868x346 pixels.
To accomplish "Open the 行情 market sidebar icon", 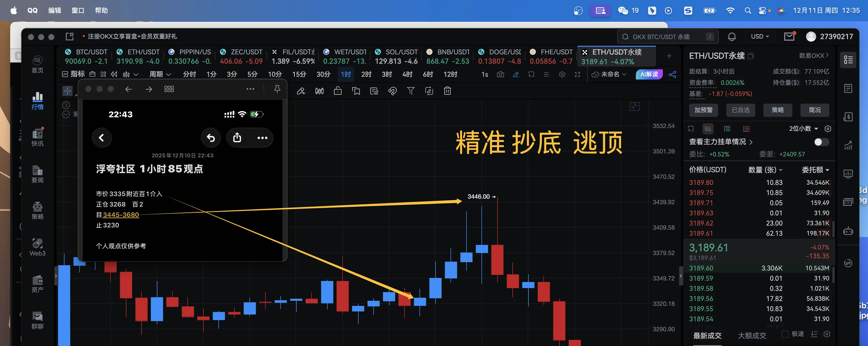I will pyautogui.click(x=37, y=101).
